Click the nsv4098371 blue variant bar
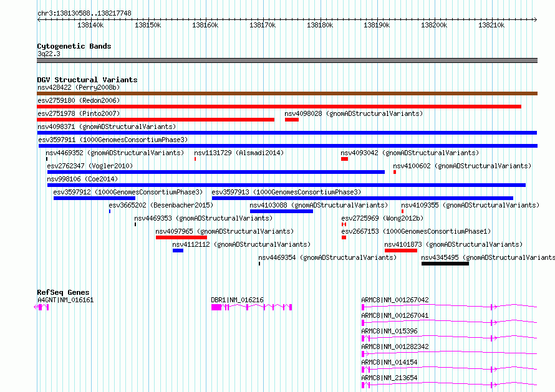Image resolution: width=555 pixels, height=392 pixels. click(x=287, y=133)
